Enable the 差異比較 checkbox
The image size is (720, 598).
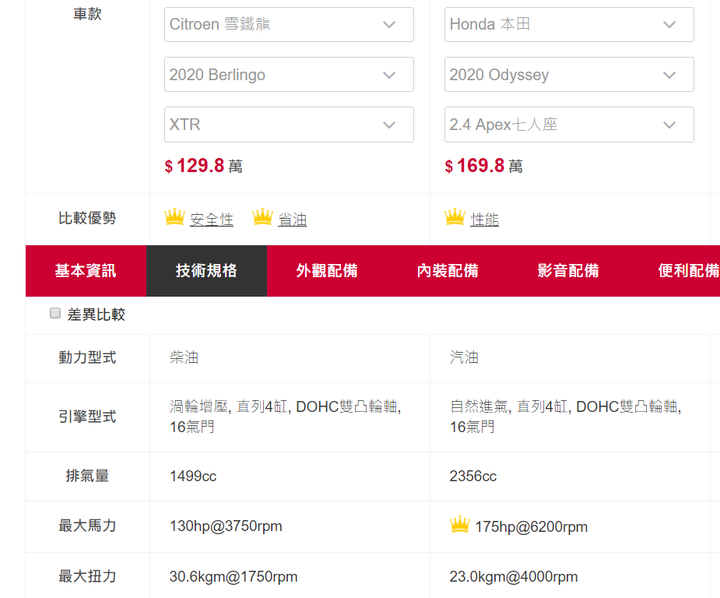tap(55, 313)
